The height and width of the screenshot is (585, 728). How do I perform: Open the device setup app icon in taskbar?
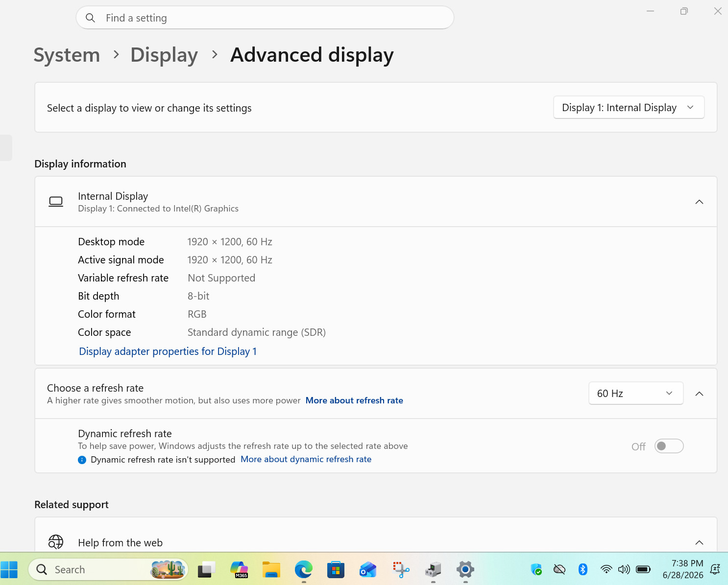point(433,569)
